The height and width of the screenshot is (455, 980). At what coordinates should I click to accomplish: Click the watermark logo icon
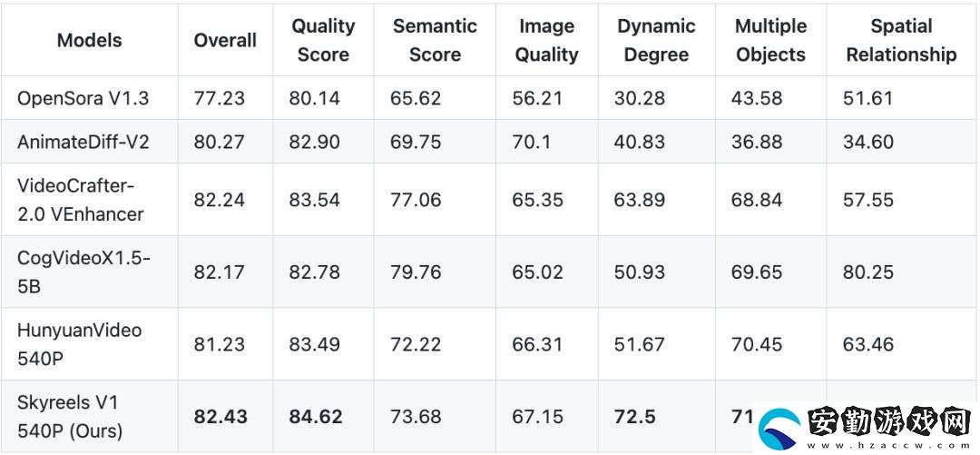(x=780, y=429)
